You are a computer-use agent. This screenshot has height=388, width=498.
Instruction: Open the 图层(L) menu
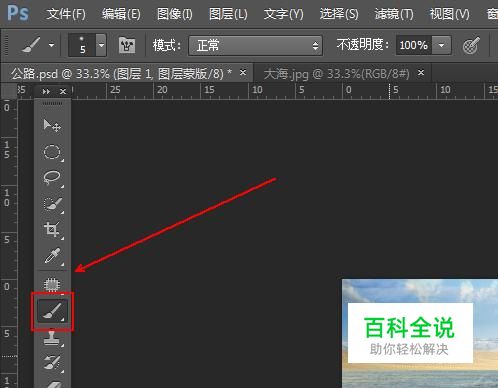228,14
